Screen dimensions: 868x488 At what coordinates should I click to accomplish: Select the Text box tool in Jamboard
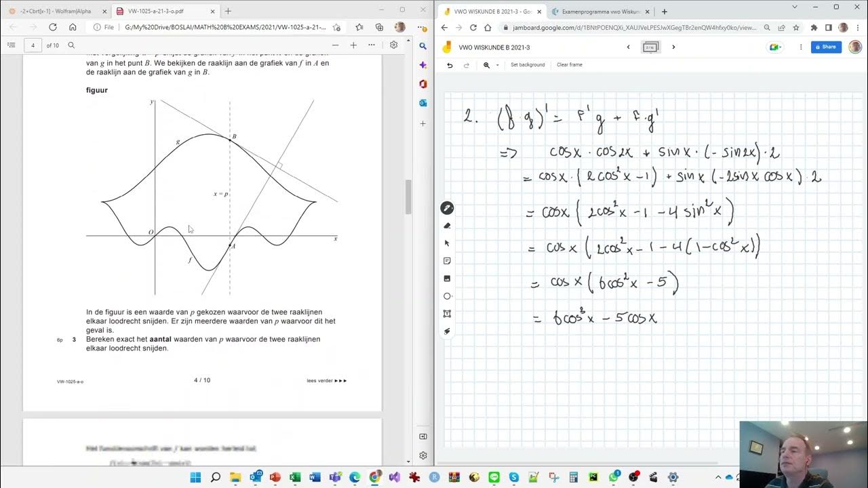click(447, 314)
